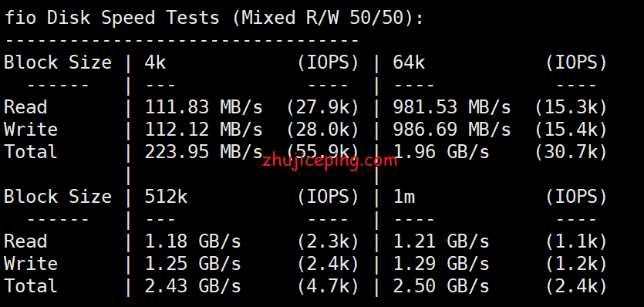The image size is (644, 307).
Task: Open the zhujiceping.com watermark link
Action: (x=330, y=161)
